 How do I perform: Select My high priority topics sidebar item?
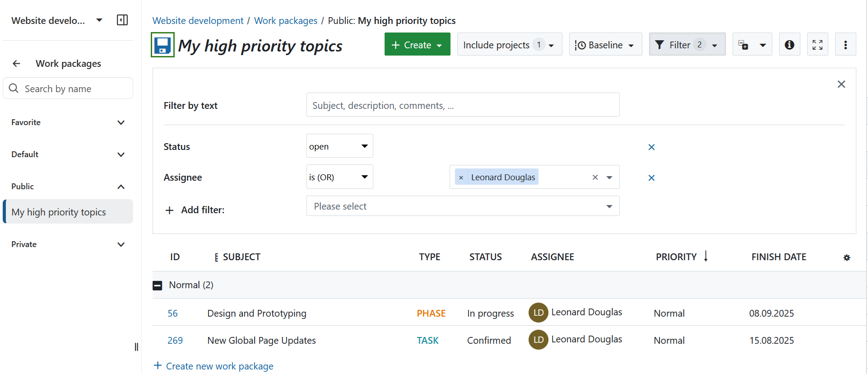point(68,212)
